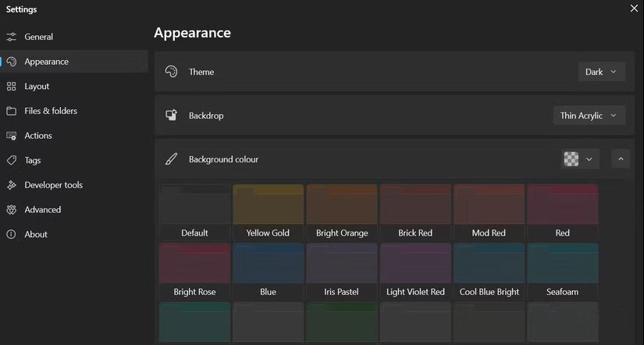The width and height of the screenshot is (644, 345).
Task: Open the Theme dropdown set to Dark
Action: [x=601, y=72]
